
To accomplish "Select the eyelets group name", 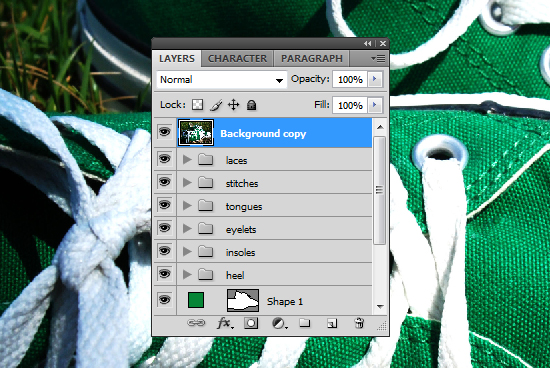I will click(241, 230).
